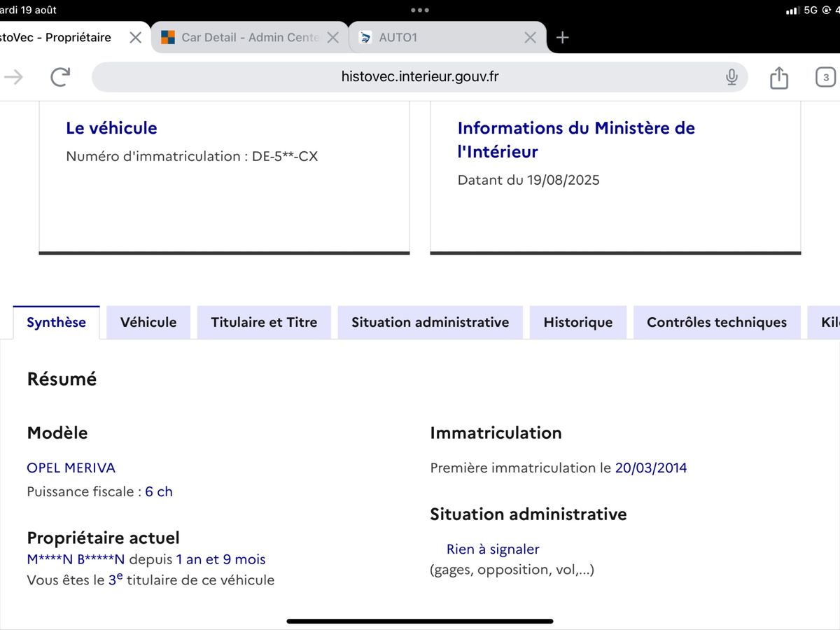The image size is (840, 630).
Task: Open the share sheet icon
Action: [x=779, y=77]
